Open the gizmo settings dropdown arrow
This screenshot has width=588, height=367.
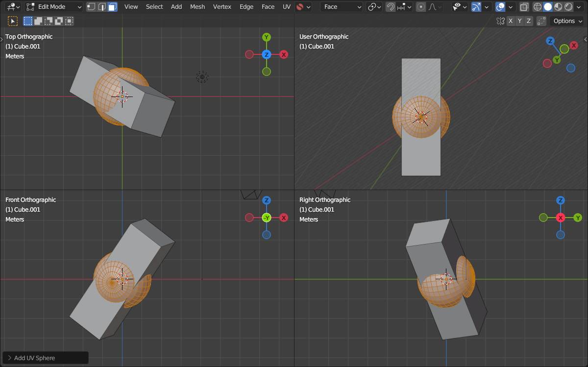[x=487, y=7]
